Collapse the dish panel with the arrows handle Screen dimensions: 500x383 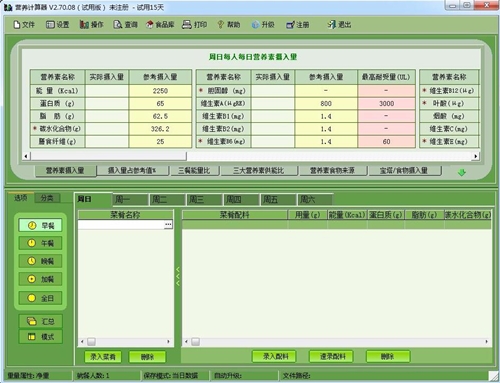178,276
